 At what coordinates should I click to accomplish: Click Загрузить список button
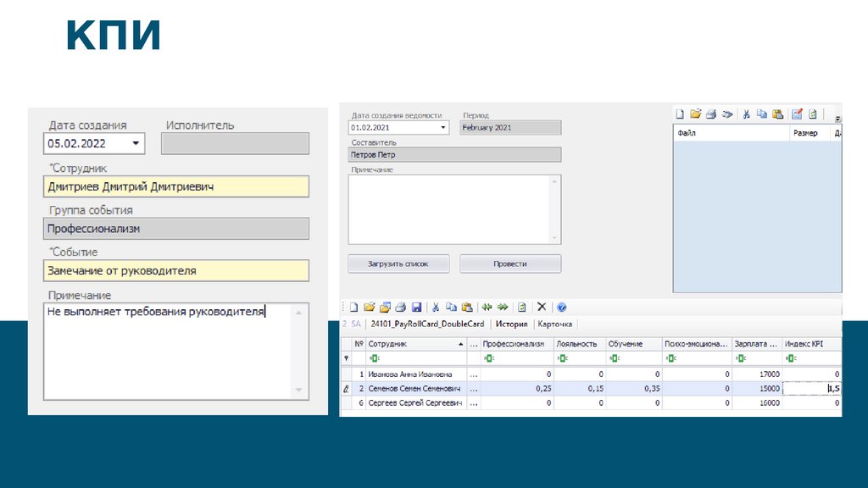coord(398,264)
